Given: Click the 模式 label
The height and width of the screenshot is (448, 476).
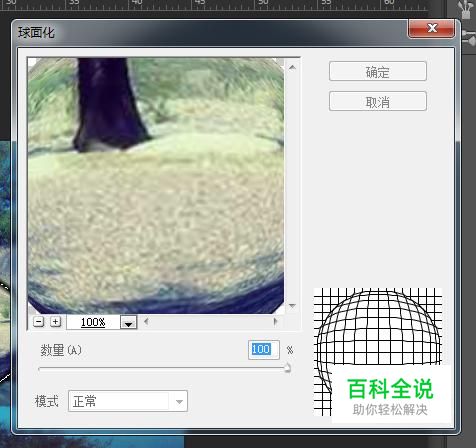Looking at the screenshot, I should 47,401.
